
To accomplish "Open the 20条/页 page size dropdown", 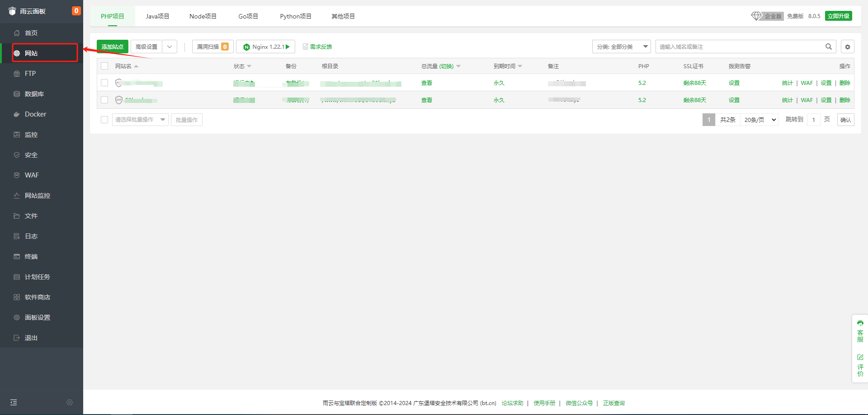I will pos(759,120).
